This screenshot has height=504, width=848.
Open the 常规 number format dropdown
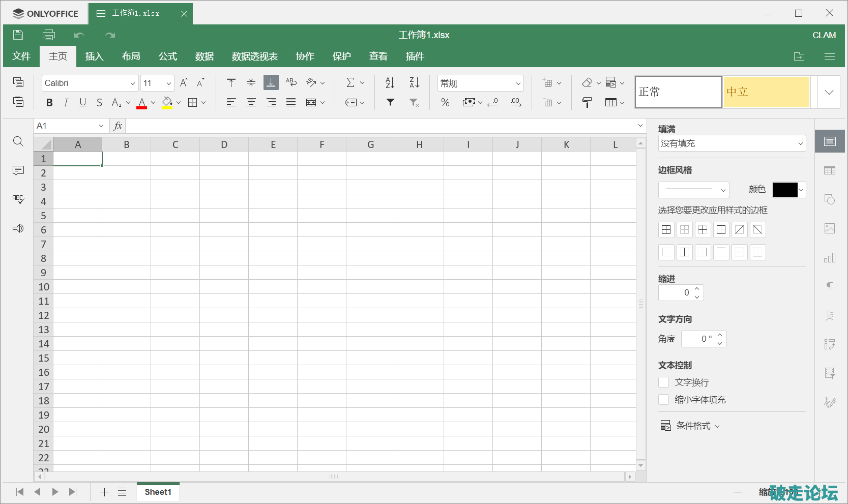pos(480,83)
